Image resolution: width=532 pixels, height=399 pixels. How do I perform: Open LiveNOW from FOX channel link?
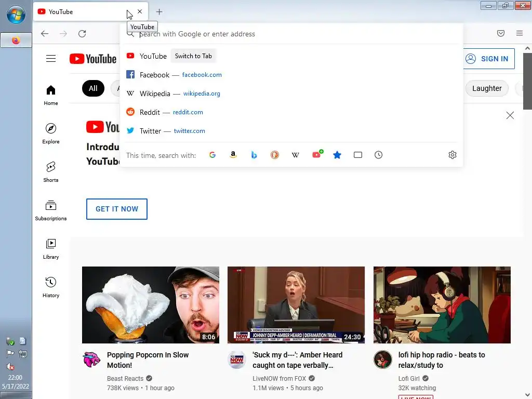pyautogui.click(x=279, y=378)
